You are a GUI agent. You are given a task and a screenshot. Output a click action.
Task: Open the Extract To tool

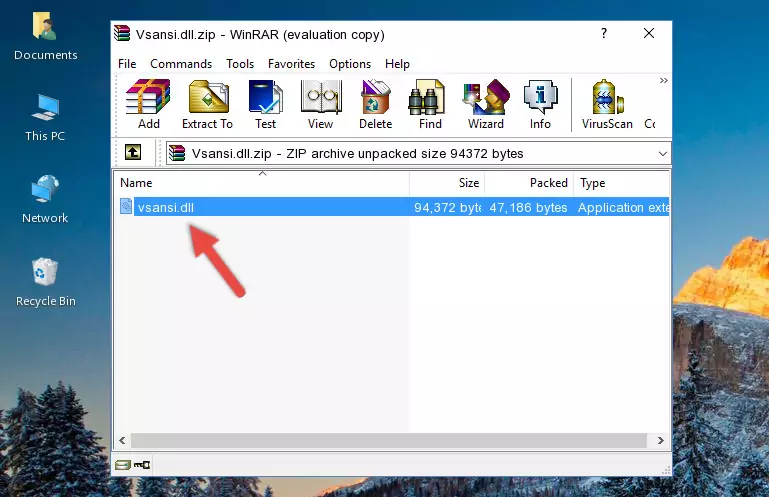[x=207, y=105]
